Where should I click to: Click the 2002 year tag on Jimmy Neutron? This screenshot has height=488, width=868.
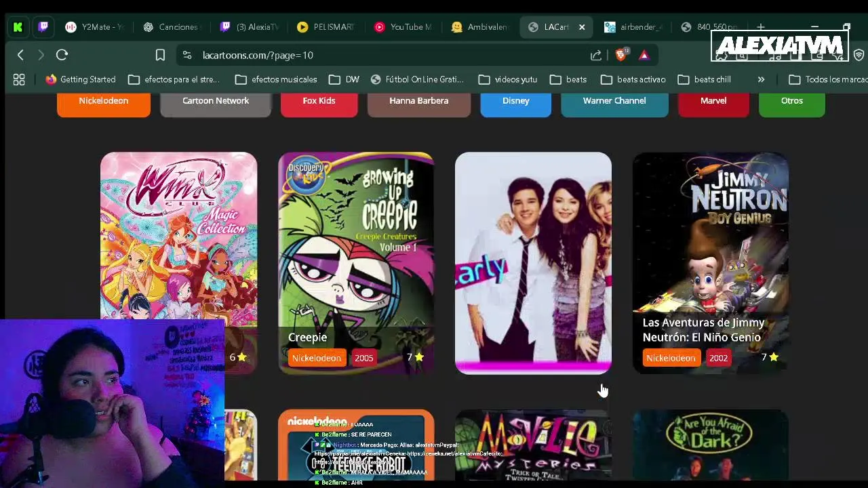[718, 358]
